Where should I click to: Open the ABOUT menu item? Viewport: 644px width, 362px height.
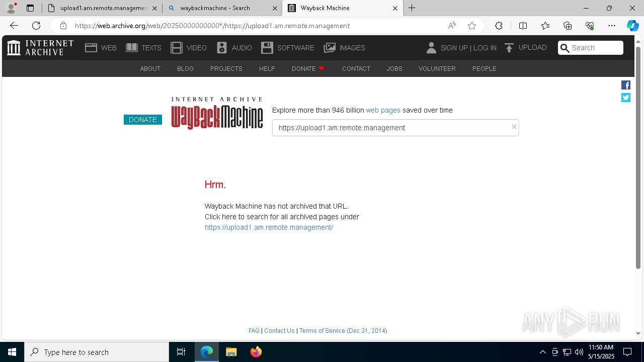(x=150, y=69)
